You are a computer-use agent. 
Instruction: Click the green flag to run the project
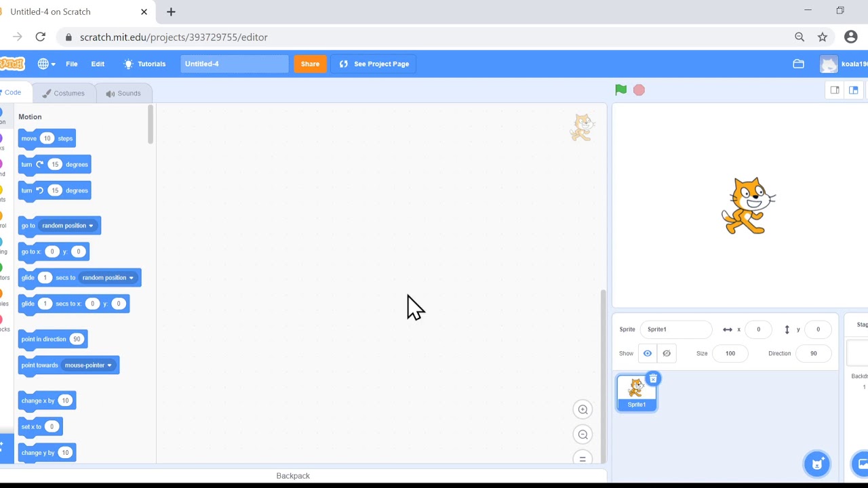click(x=620, y=89)
